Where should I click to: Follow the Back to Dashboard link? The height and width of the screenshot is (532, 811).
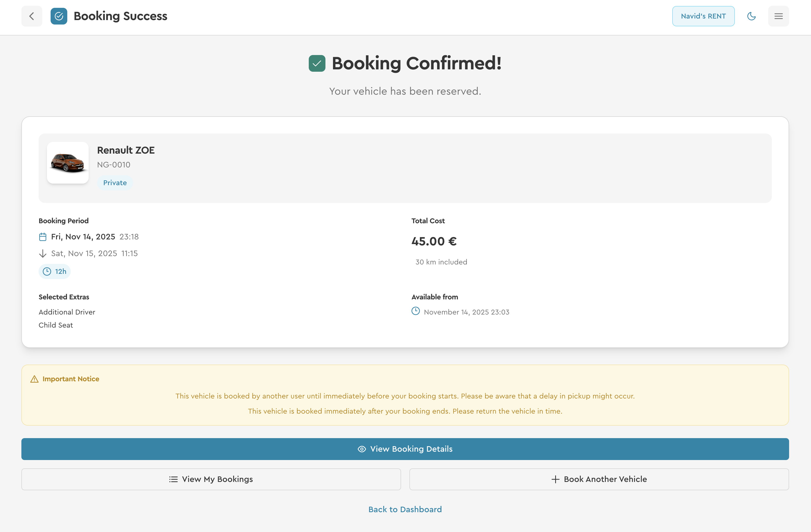[x=405, y=509]
